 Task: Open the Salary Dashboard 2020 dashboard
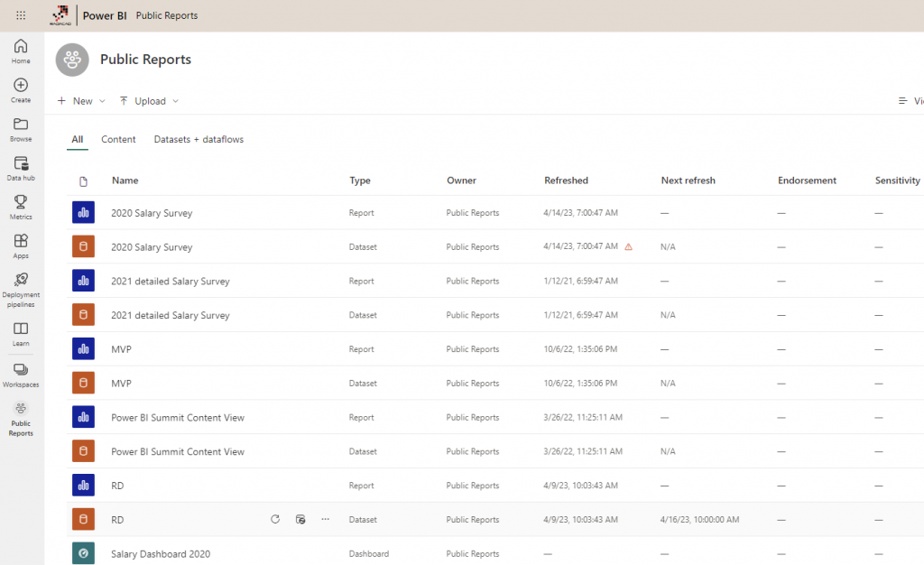pos(161,554)
